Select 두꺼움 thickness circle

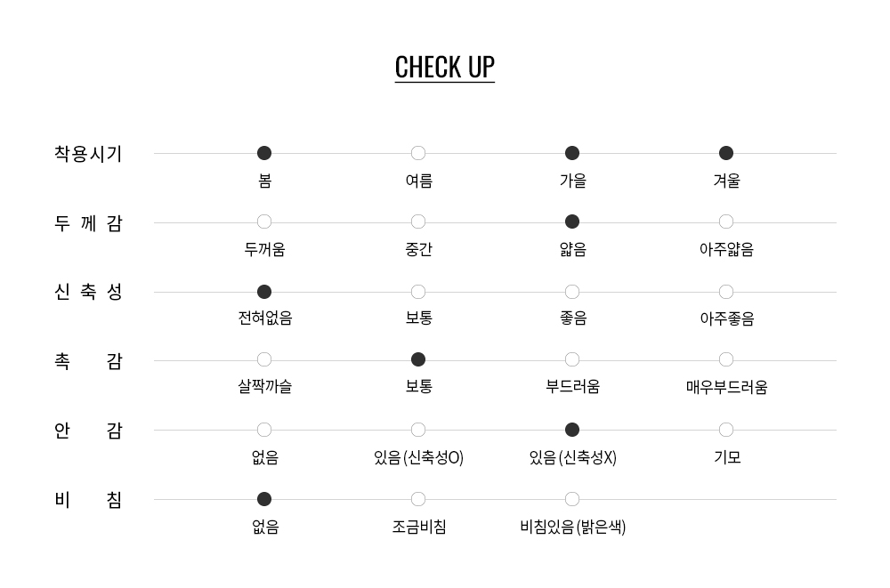coord(264,222)
